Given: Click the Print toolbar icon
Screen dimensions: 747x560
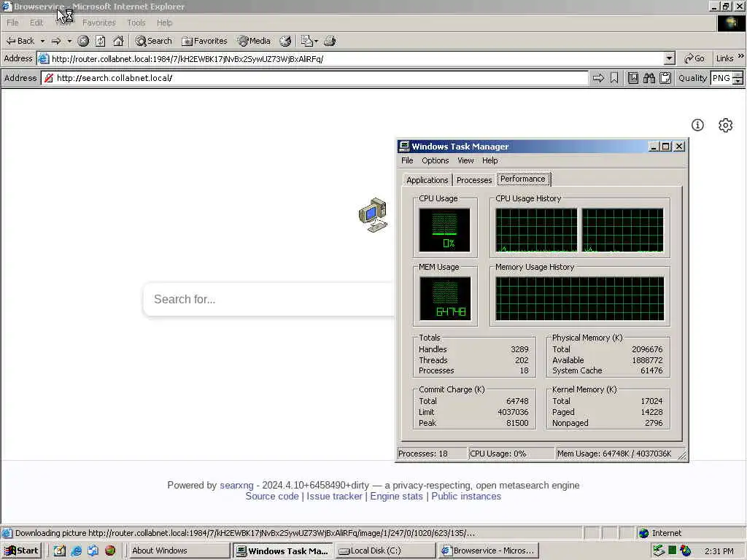Looking at the screenshot, I should pyautogui.click(x=330, y=41).
